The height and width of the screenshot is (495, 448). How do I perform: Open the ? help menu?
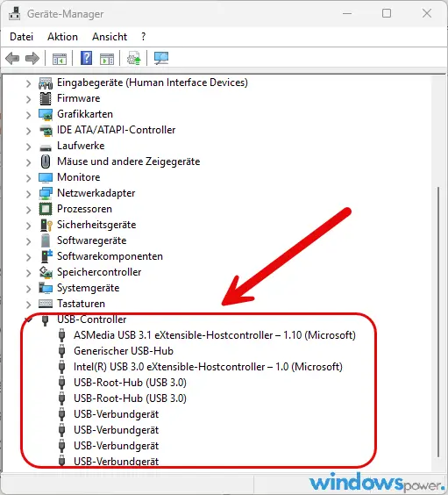[144, 37]
